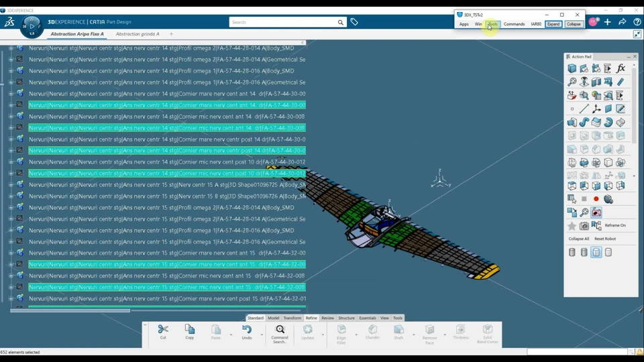Open the Apps menu in 3DX_TSTv2 window
644x362 pixels.
click(464, 24)
